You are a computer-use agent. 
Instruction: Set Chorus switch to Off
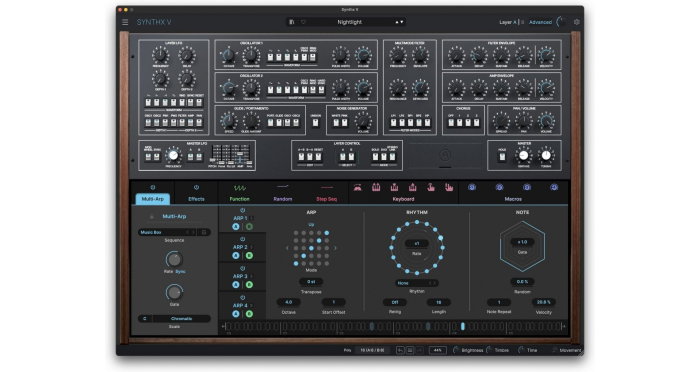coord(451,122)
